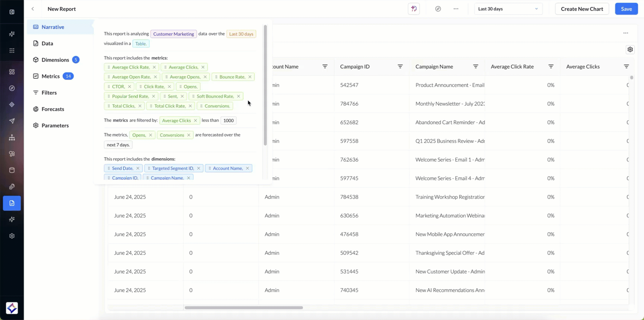Viewport: 644px width, 320px height.
Task: Open the Last 30 days dropdown
Action: pyautogui.click(x=508, y=9)
